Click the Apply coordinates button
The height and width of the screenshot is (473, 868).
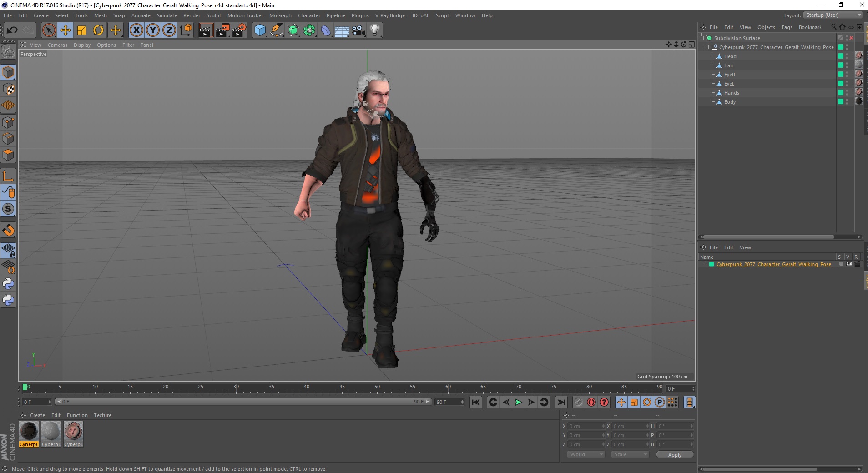[x=675, y=455]
